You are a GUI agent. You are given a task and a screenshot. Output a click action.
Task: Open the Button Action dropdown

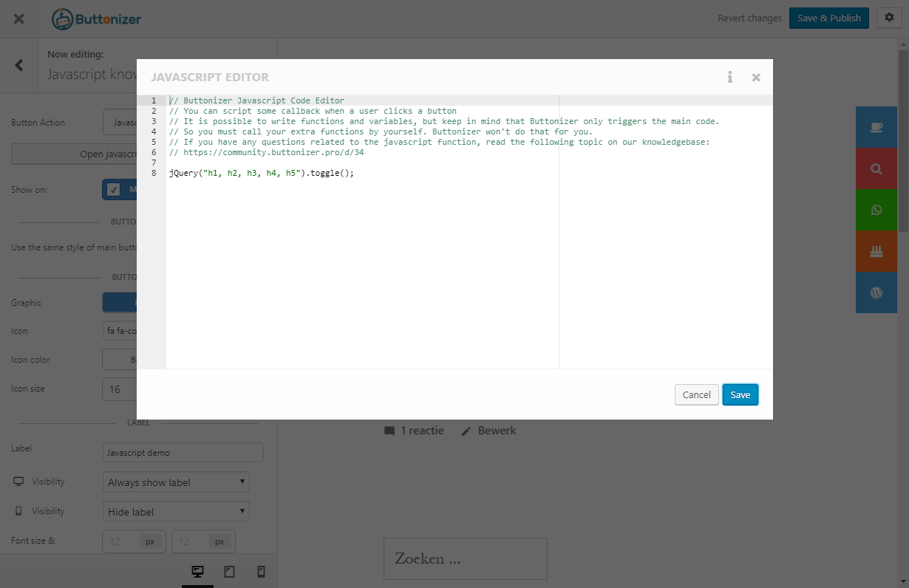point(120,123)
